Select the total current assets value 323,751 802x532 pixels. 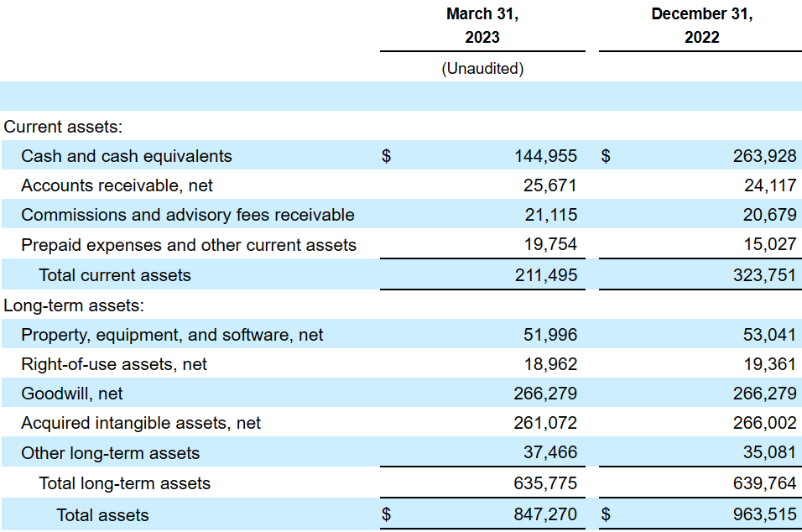[x=764, y=275]
